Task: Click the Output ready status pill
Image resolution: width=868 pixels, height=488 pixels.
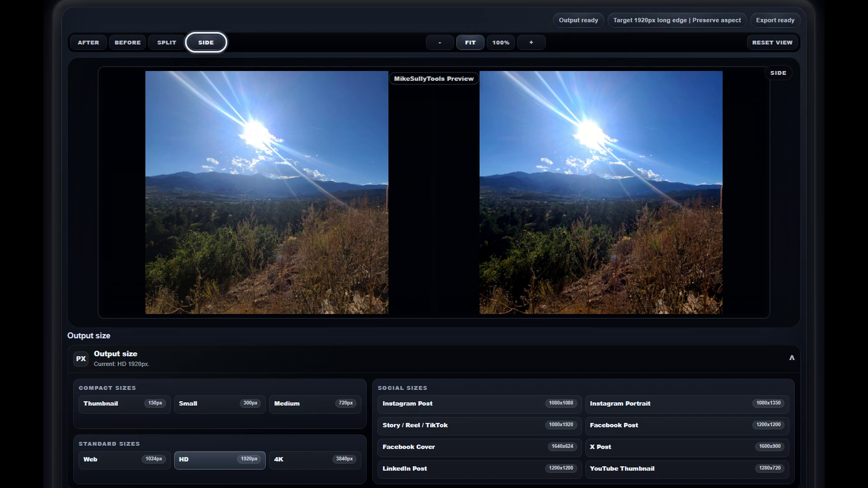Action: [x=578, y=20]
